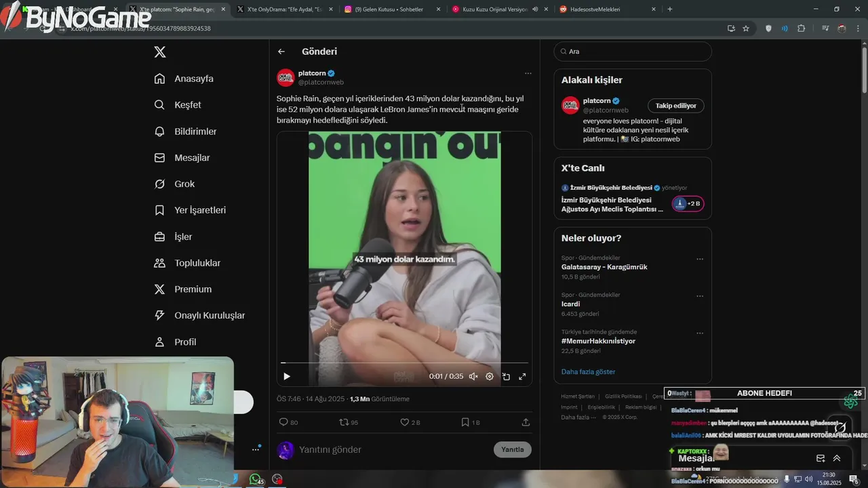Share the post via upload icon
This screenshot has width=868, height=488.
(526, 422)
